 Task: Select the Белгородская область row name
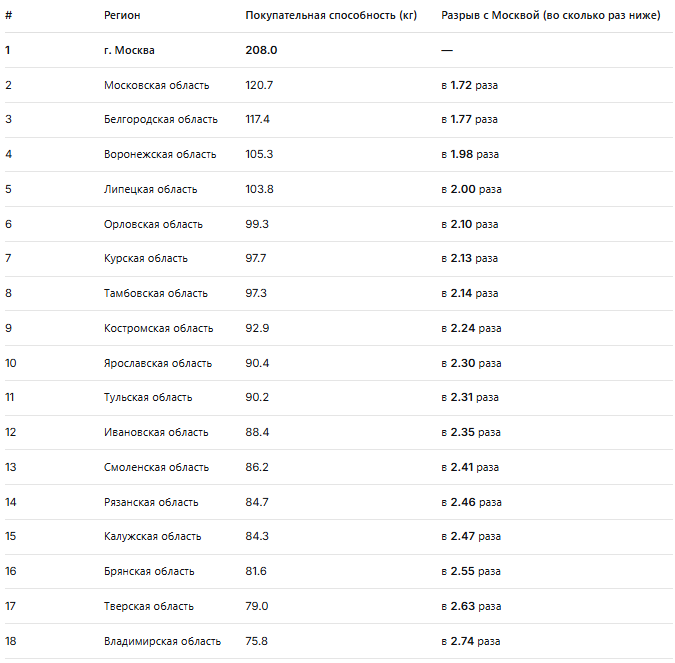pos(160,119)
